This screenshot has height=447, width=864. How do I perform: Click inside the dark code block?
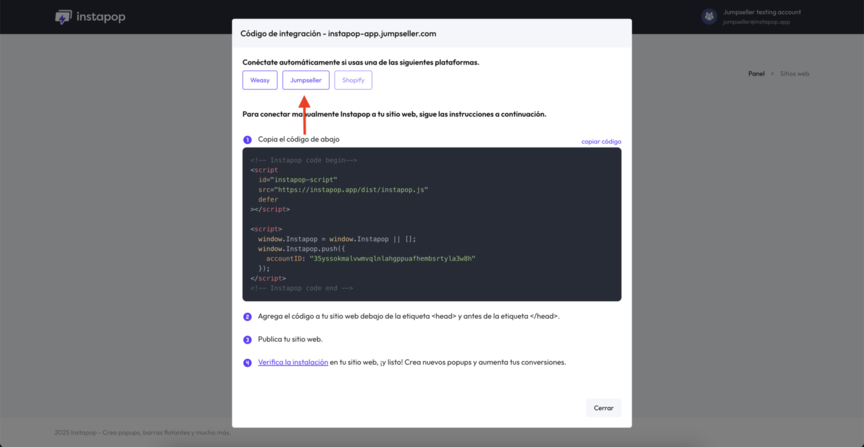(x=431, y=224)
